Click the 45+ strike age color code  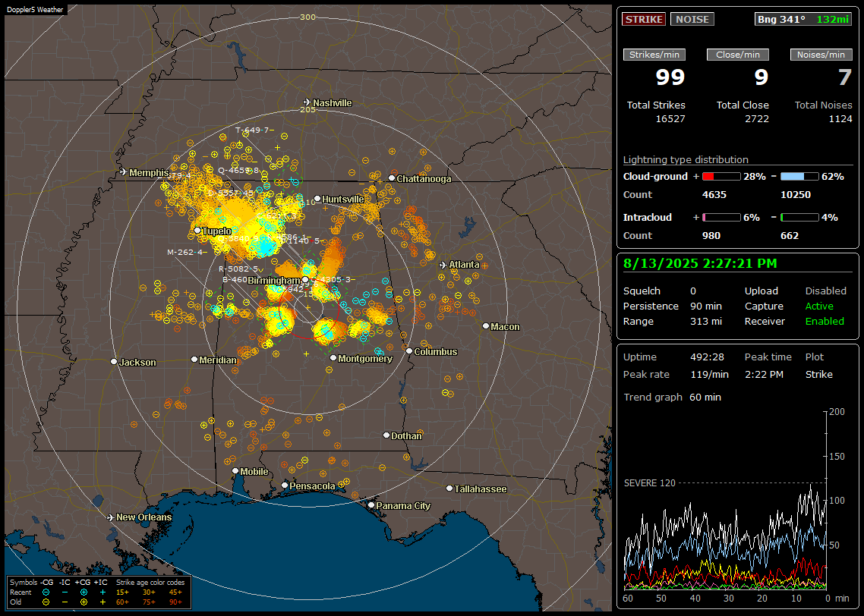coord(175,592)
